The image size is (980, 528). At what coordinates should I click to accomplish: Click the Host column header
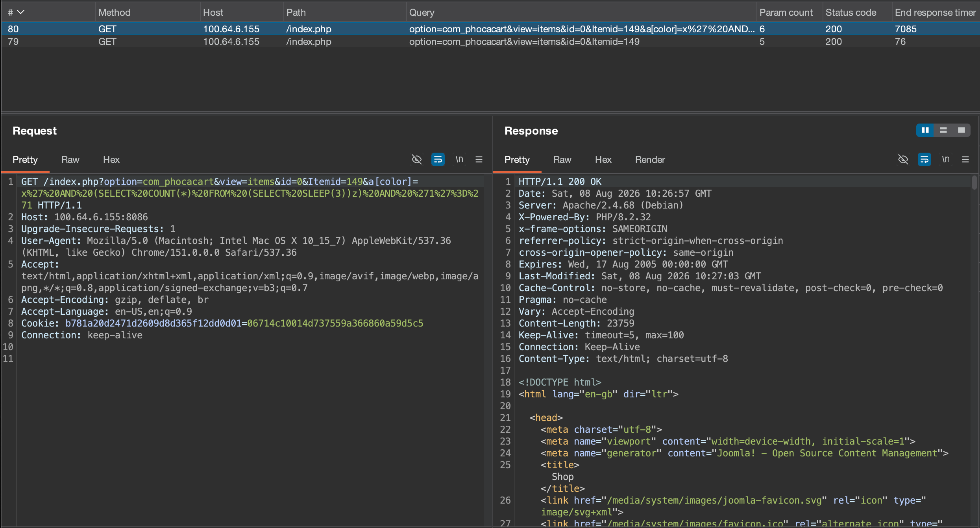tap(213, 12)
